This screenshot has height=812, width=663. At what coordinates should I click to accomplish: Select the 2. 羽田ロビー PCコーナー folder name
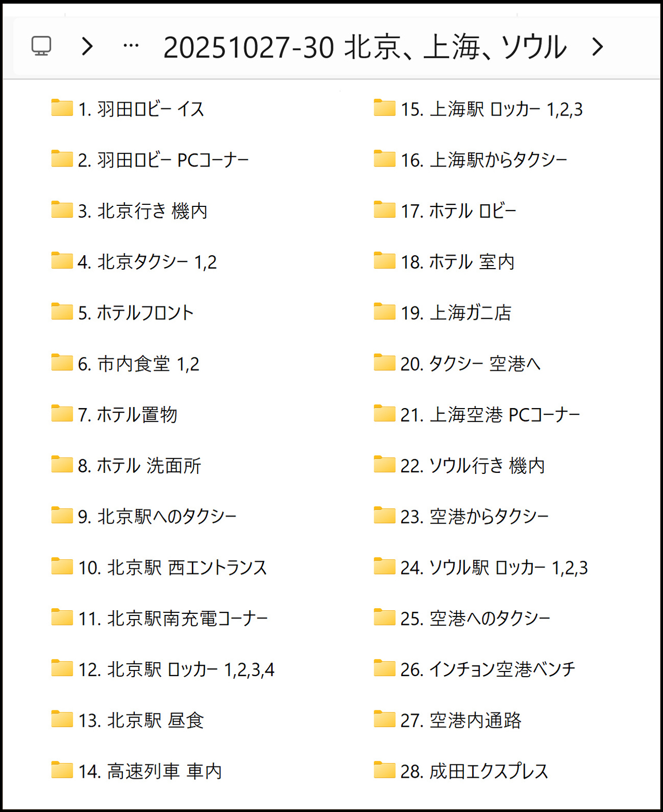pyautogui.click(x=163, y=160)
